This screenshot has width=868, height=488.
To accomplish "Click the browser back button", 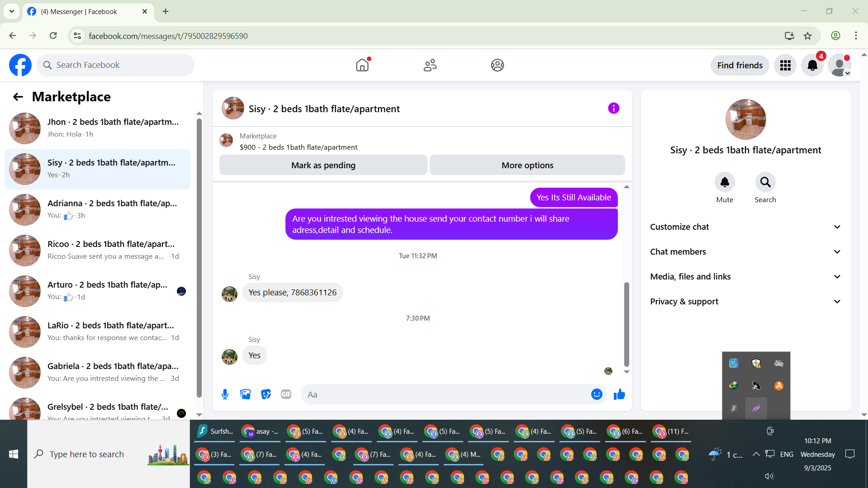I will 13,36.
